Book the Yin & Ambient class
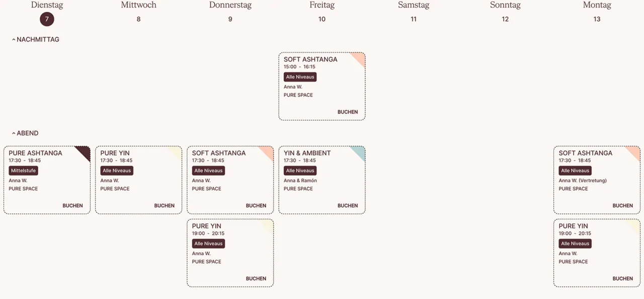Screen dimensions: 644x299 coord(348,205)
